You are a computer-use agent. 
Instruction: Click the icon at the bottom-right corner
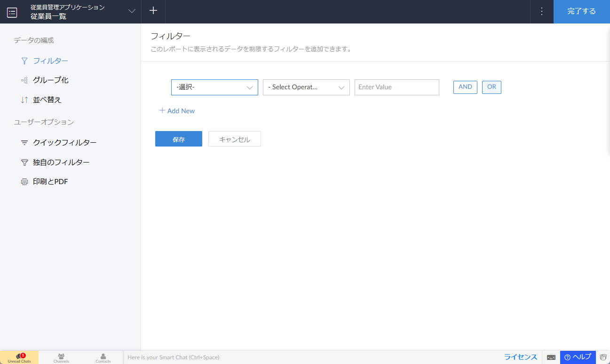[x=603, y=357]
